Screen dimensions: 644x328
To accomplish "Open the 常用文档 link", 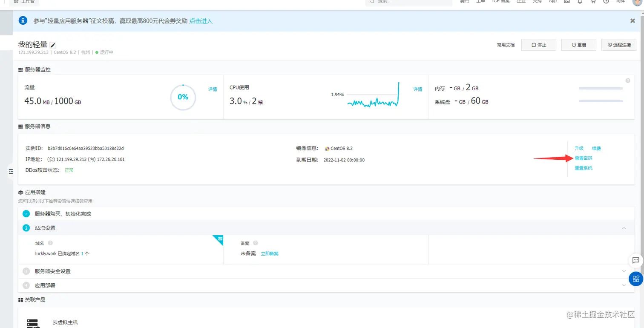I will pos(506,45).
